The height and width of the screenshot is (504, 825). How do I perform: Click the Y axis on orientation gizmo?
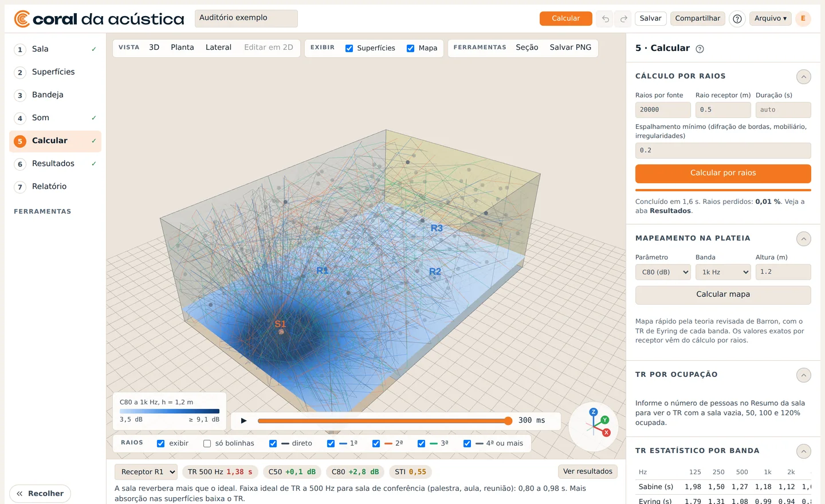point(605,420)
